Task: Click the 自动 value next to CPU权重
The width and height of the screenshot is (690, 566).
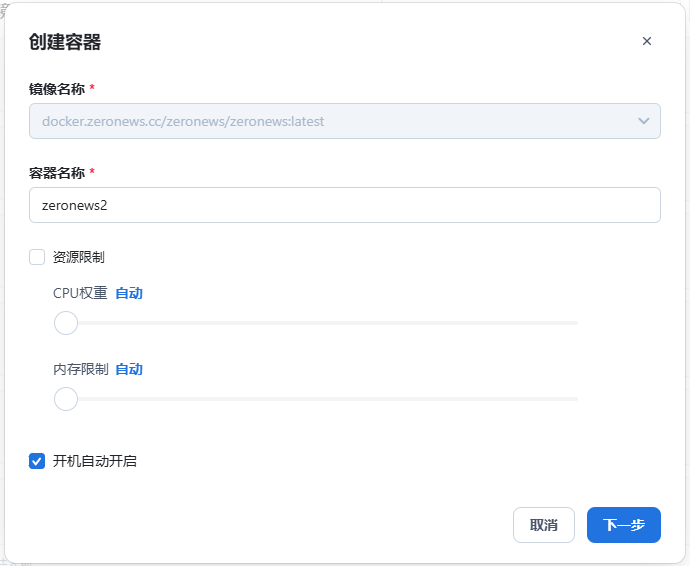Action: 129,293
